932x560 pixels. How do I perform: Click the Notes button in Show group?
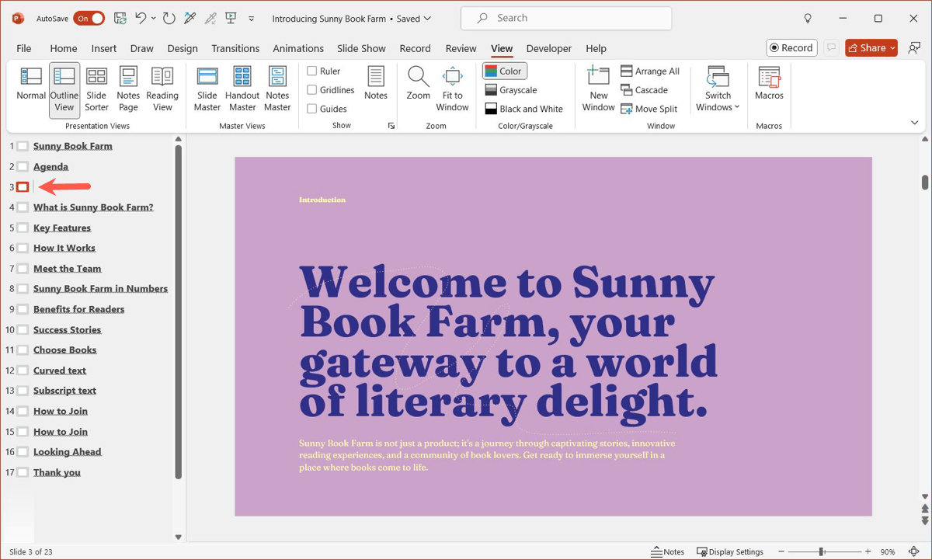tap(376, 84)
